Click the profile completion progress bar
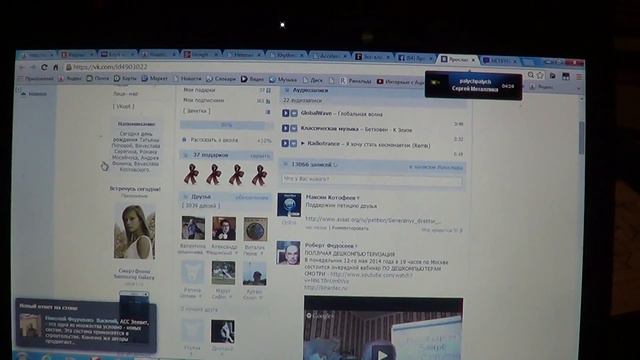This screenshot has width=640, height=360. click(x=226, y=125)
